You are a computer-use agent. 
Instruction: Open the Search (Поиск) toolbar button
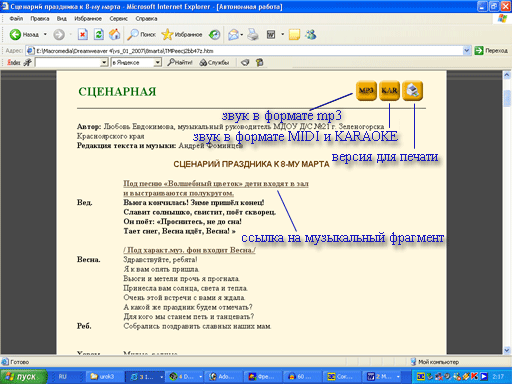pyautogui.click(x=142, y=34)
